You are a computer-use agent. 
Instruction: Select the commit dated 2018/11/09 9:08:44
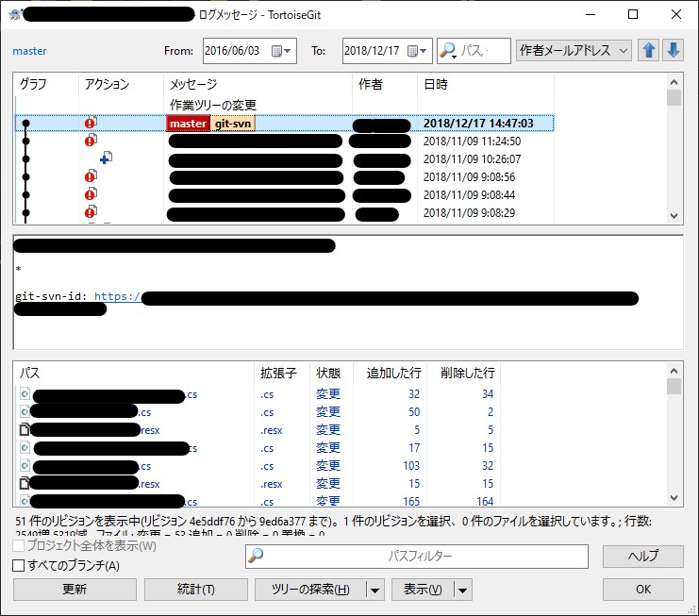click(x=285, y=194)
